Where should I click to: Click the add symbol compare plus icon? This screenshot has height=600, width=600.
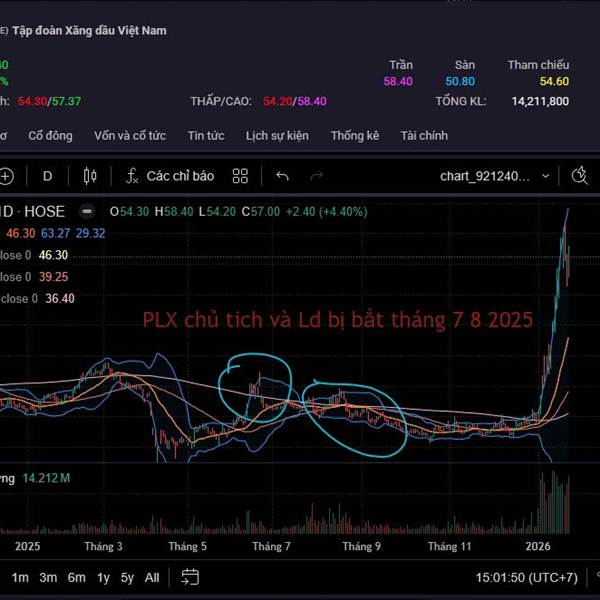(6, 176)
